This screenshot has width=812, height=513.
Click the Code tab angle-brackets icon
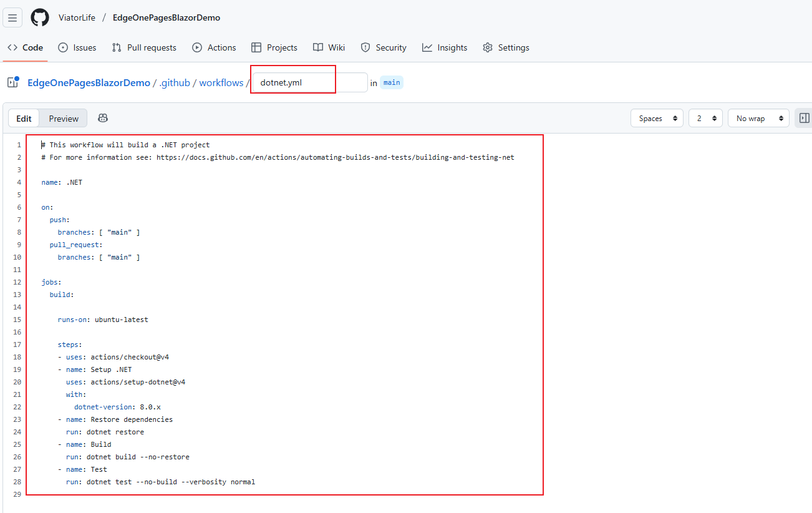(12, 47)
